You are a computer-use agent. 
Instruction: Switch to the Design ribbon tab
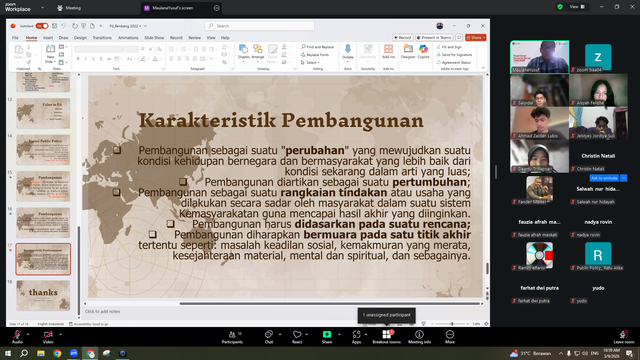pyautogui.click(x=80, y=38)
